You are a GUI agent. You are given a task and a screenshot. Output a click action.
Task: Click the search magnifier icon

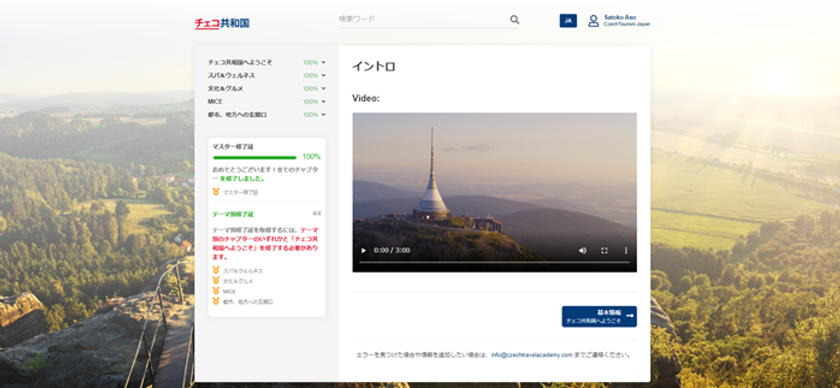[514, 20]
